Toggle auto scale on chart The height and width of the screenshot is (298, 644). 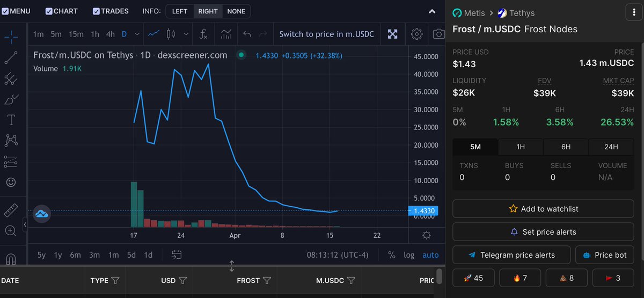pos(430,255)
